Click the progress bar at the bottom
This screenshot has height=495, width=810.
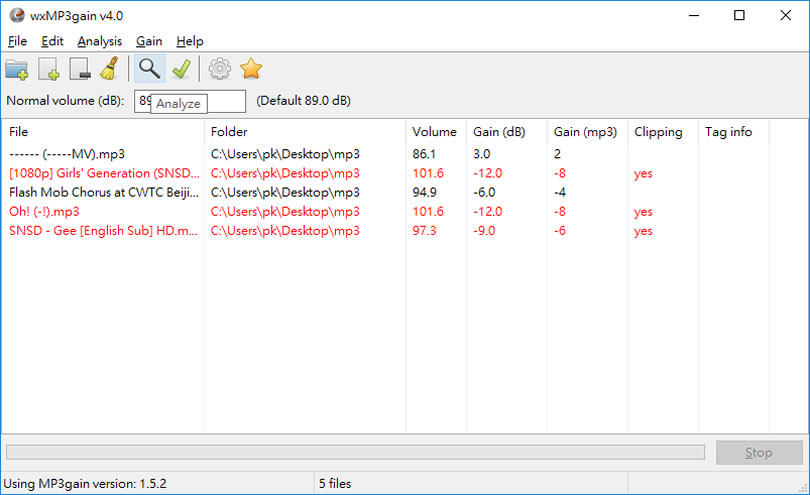(x=355, y=453)
